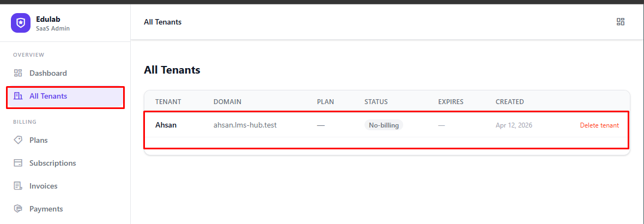The image size is (644, 224).
Task: Click the EXPIRES column header
Action: click(x=451, y=102)
